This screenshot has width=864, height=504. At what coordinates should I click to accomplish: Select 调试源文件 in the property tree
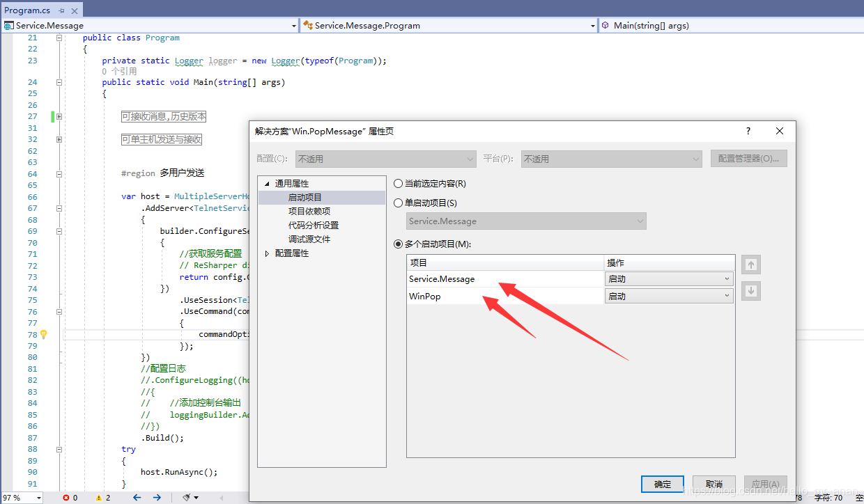(x=309, y=239)
